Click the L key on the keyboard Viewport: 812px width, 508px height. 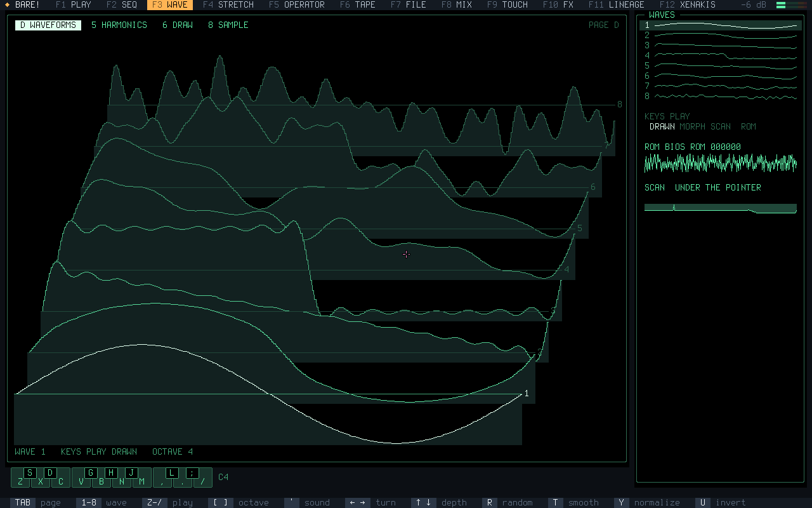click(172, 473)
